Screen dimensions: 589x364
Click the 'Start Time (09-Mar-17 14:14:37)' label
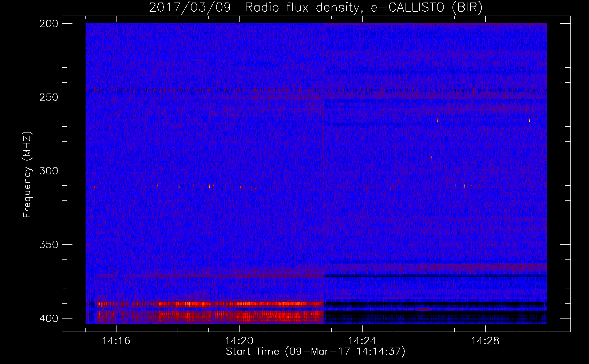click(x=316, y=352)
